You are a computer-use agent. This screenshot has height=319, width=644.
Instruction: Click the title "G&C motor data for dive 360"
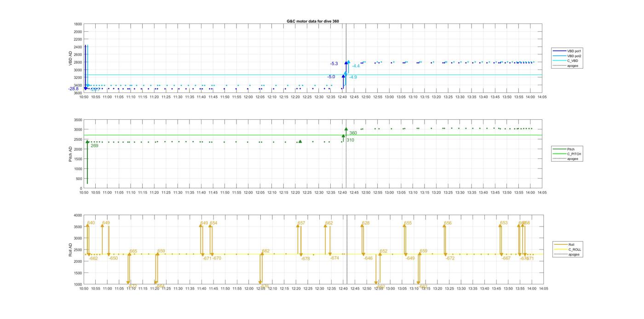pos(313,21)
